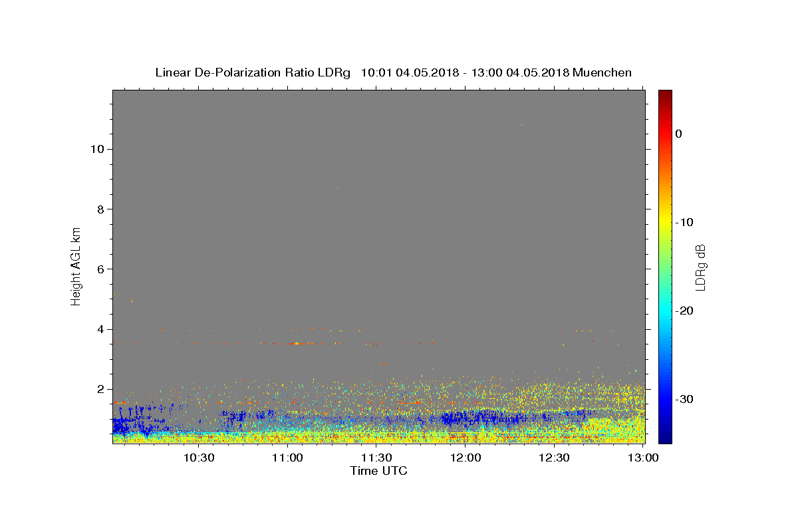Viewport: 798px width, 532px height.
Task: Select the 11:30 time tick label
Action: pos(377,458)
